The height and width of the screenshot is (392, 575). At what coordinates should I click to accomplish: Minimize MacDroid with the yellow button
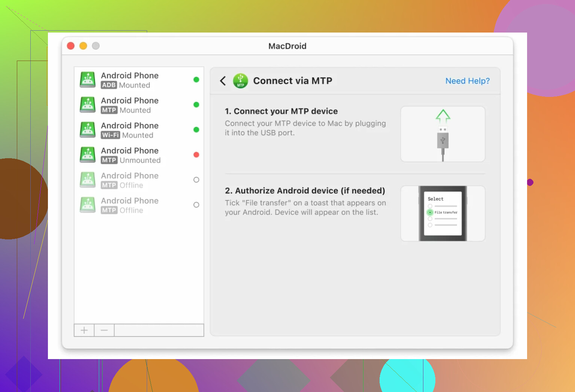click(83, 46)
